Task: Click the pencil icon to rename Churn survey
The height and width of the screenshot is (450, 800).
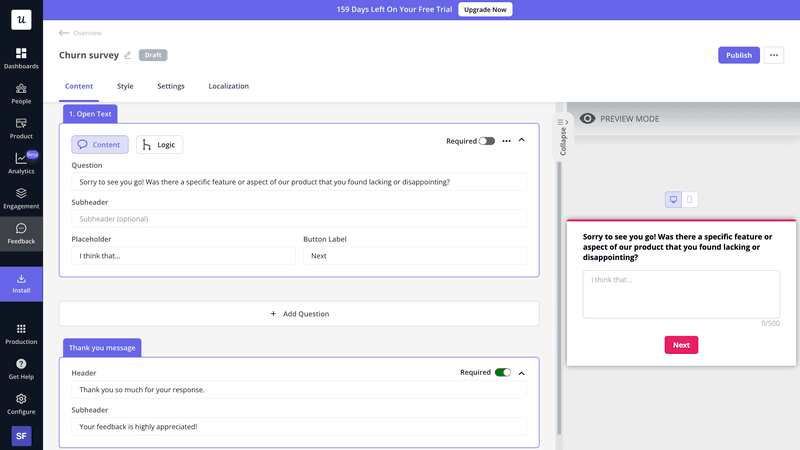Action: (x=127, y=55)
